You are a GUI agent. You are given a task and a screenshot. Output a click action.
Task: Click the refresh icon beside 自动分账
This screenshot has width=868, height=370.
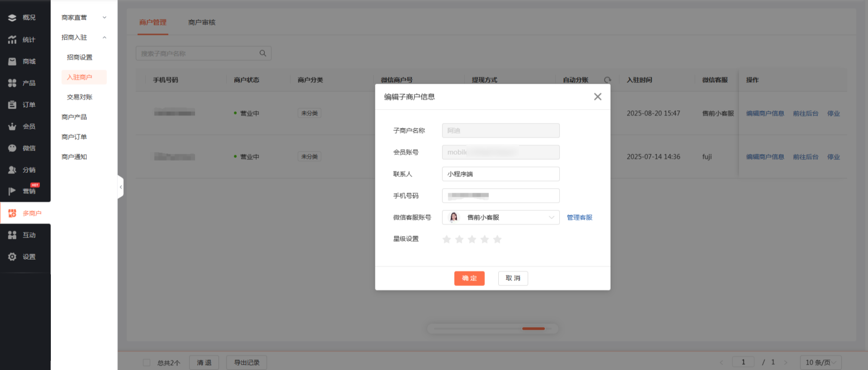[x=607, y=80]
